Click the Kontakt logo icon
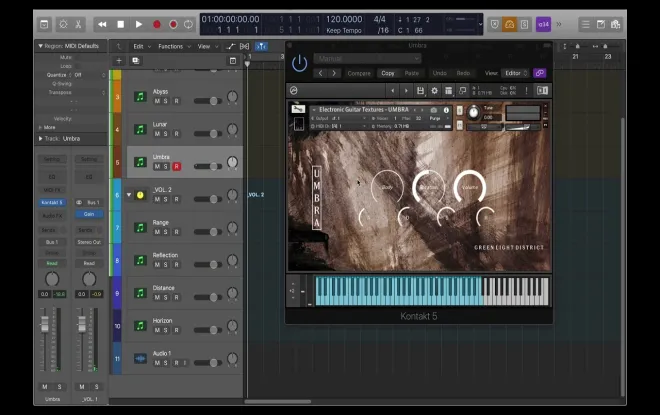The image size is (660, 415). tap(294, 90)
